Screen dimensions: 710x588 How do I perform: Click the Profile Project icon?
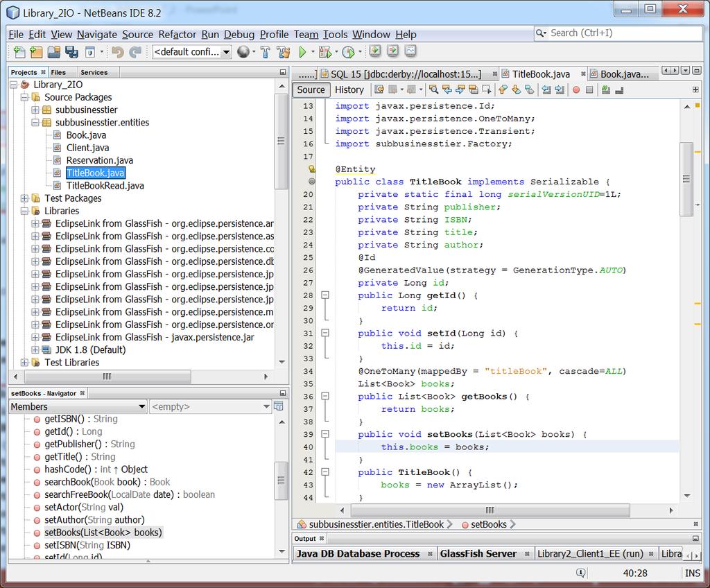tap(348, 52)
